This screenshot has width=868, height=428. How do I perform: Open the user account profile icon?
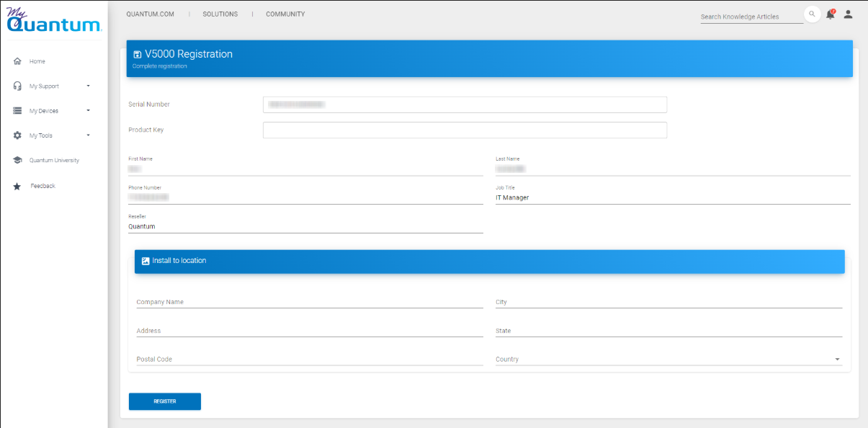[x=848, y=14]
